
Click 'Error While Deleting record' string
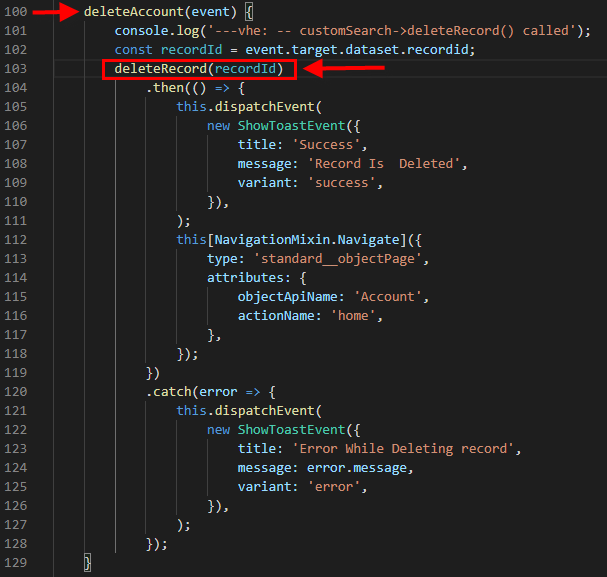(403, 449)
